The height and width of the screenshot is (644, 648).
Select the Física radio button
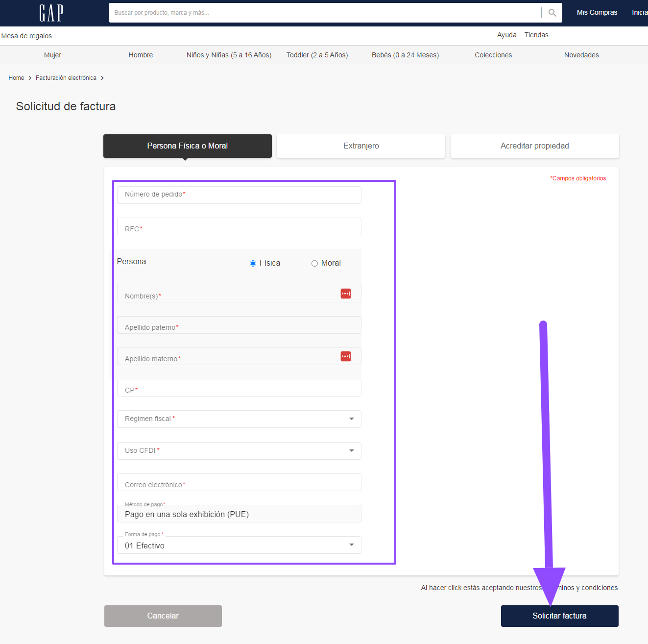(253, 263)
